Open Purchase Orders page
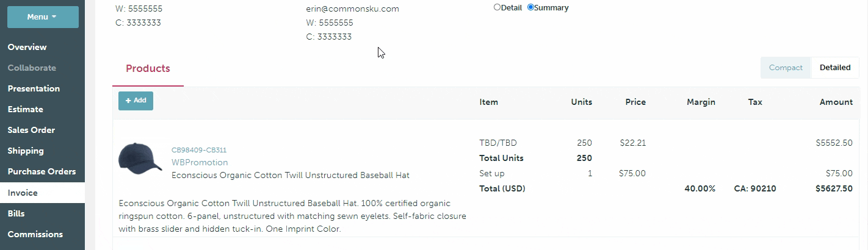This screenshot has height=250, width=868. [x=42, y=171]
